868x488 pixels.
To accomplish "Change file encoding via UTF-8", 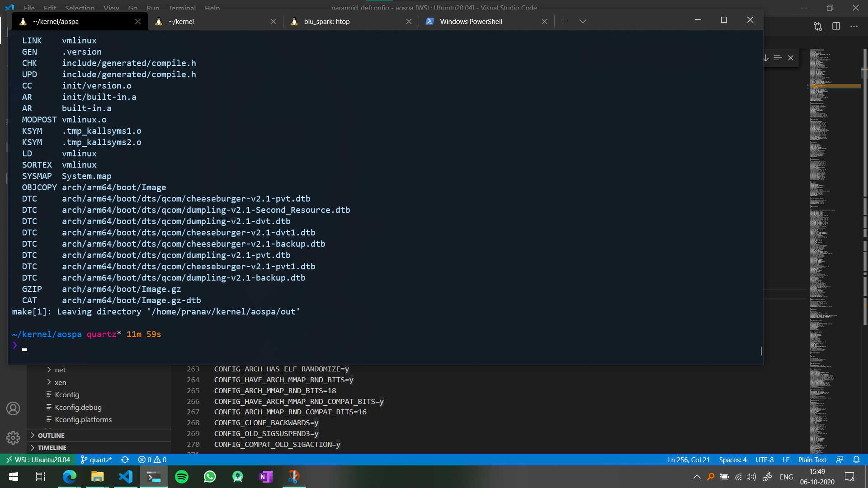I will (x=764, y=460).
